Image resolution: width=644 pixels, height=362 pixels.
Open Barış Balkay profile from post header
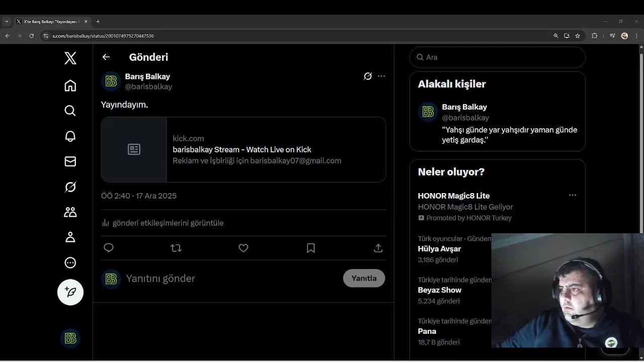point(147,76)
